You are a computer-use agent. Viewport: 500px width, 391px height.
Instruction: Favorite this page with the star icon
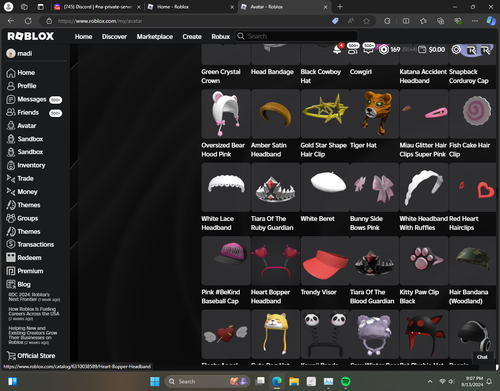click(x=366, y=21)
